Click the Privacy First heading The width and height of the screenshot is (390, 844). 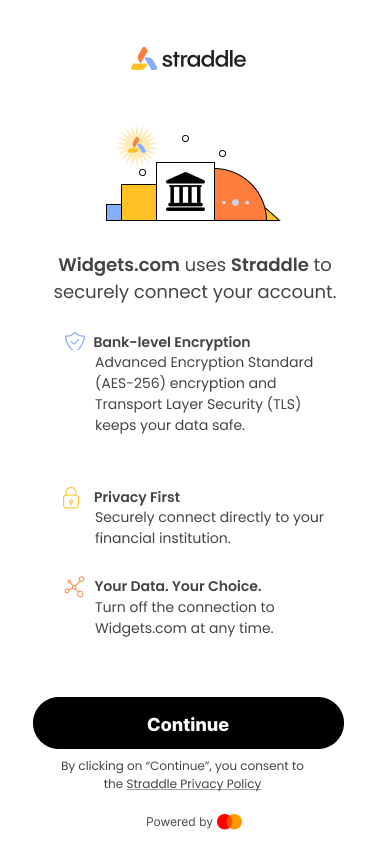tap(137, 497)
